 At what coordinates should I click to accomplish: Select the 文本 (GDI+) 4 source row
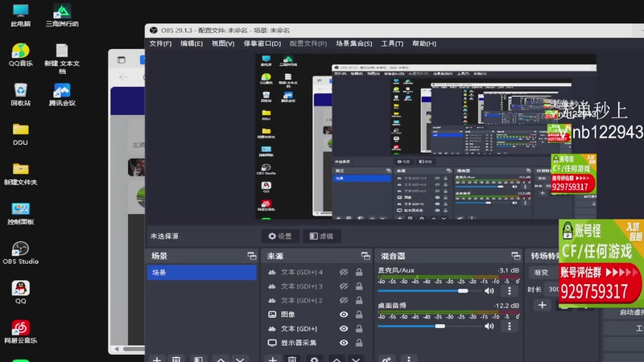(x=316, y=272)
